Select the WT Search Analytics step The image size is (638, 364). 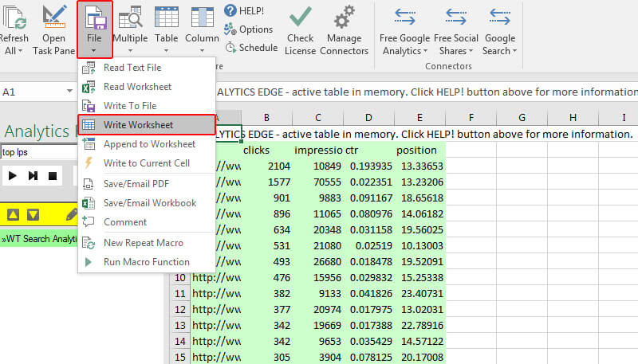(x=39, y=238)
